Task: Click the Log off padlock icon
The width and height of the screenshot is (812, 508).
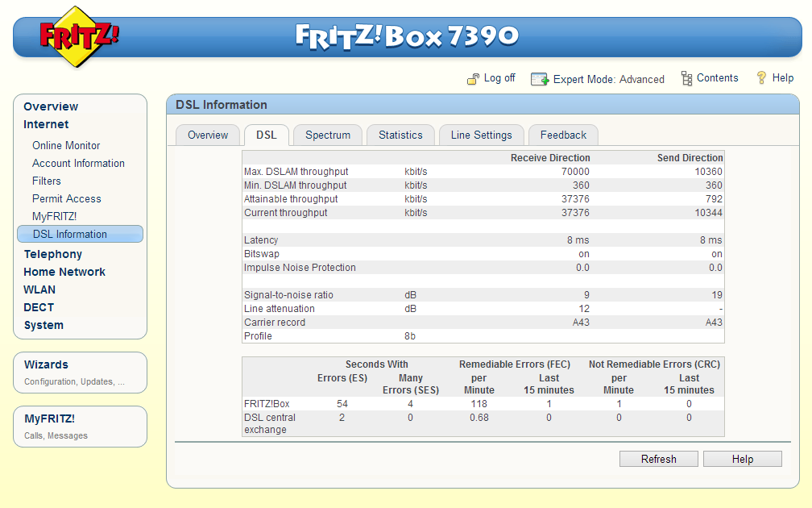Action: 473,79
